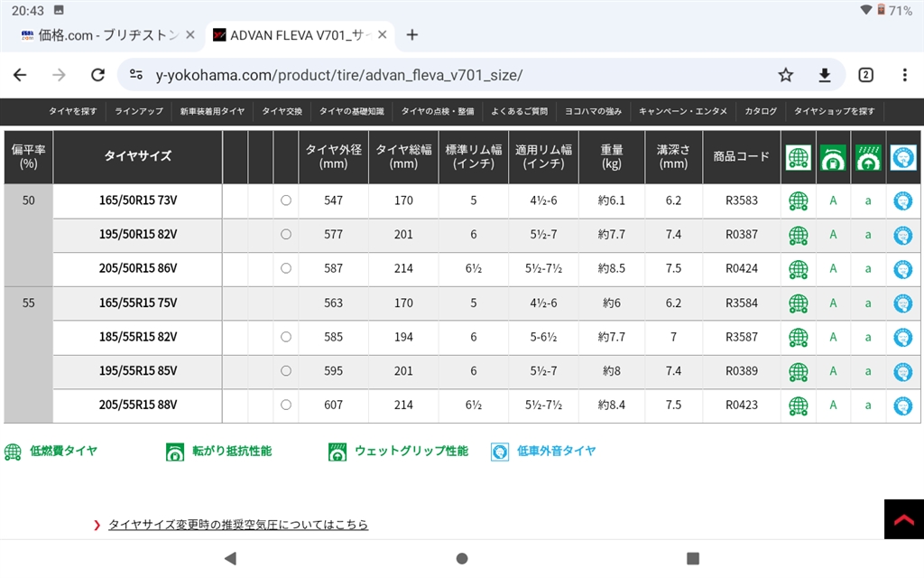Open the カタログ menu item
The height and width of the screenshot is (578, 924).
click(760, 111)
